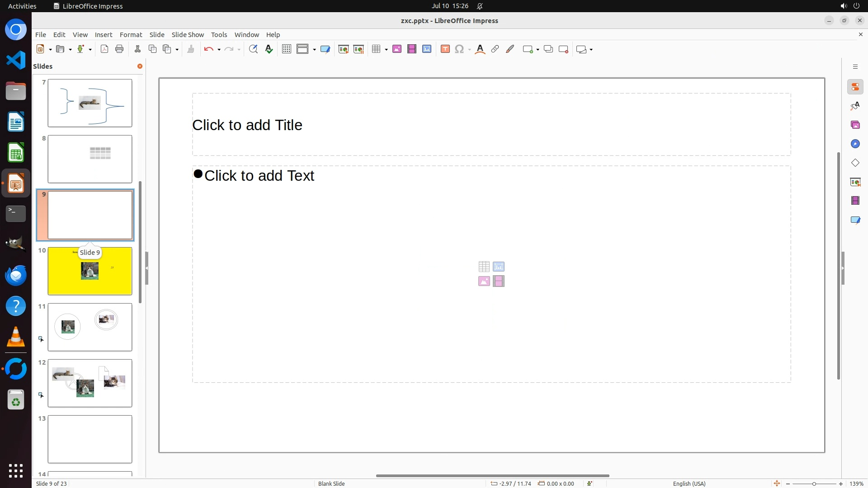Insert a chart from the toolbar
This screenshot has width=868, height=488.
point(426,49)
